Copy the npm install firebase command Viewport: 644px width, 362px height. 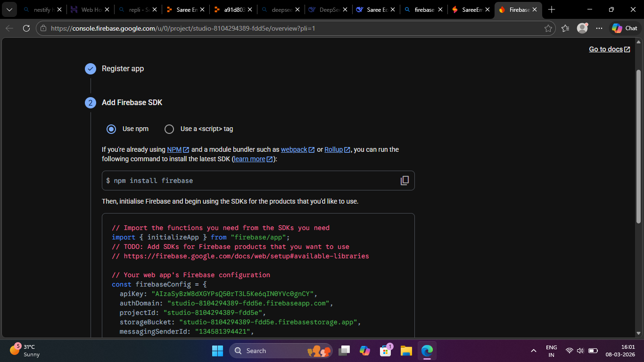[x=405, y=181]
